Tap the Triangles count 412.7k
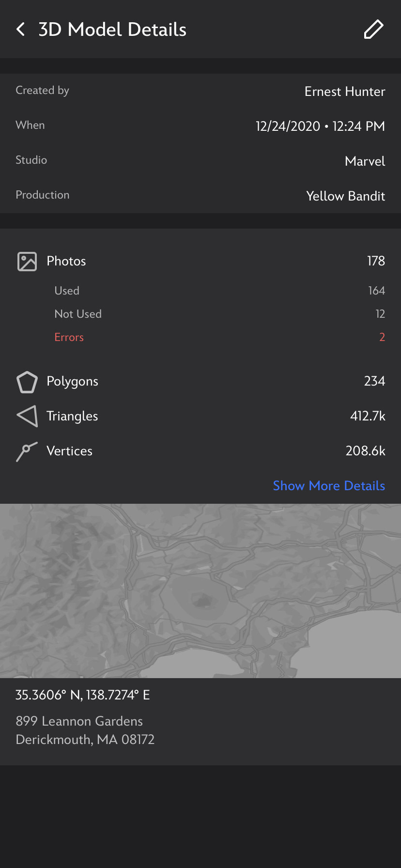 click(x=368, y=416)
